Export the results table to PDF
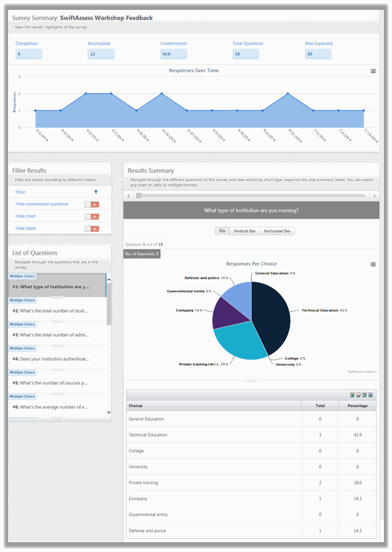The width and height of the screenshot is (392, 552). [x=358, y=395]
